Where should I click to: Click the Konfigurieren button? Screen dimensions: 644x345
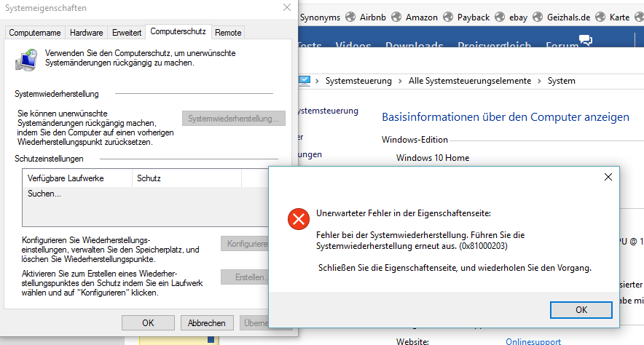pyautogui.click(x=245, y=244)
